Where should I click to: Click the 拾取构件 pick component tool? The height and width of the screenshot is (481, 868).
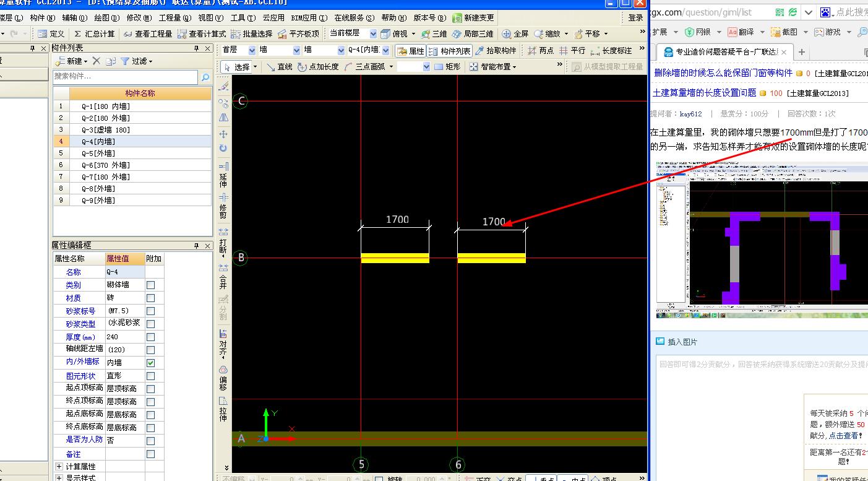(496, 51)
